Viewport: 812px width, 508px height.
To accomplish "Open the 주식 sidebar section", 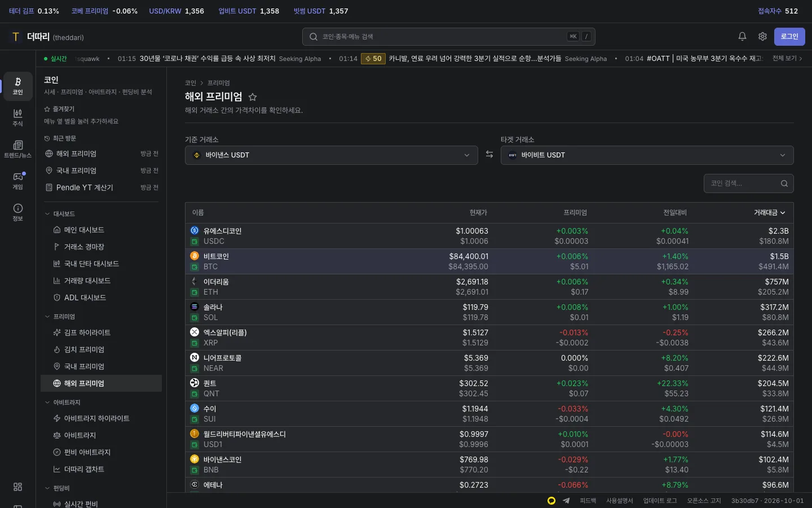I will coord(18,118).
